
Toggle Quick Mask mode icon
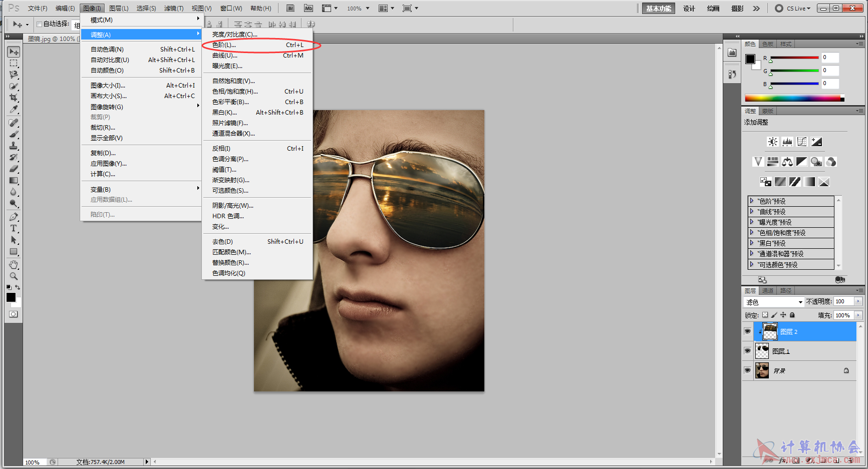pos(14,314)
